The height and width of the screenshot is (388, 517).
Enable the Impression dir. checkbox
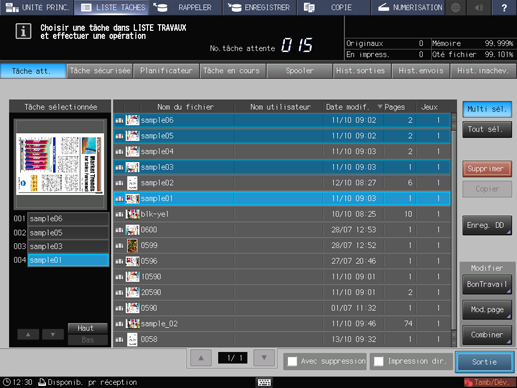pos(379,362)
